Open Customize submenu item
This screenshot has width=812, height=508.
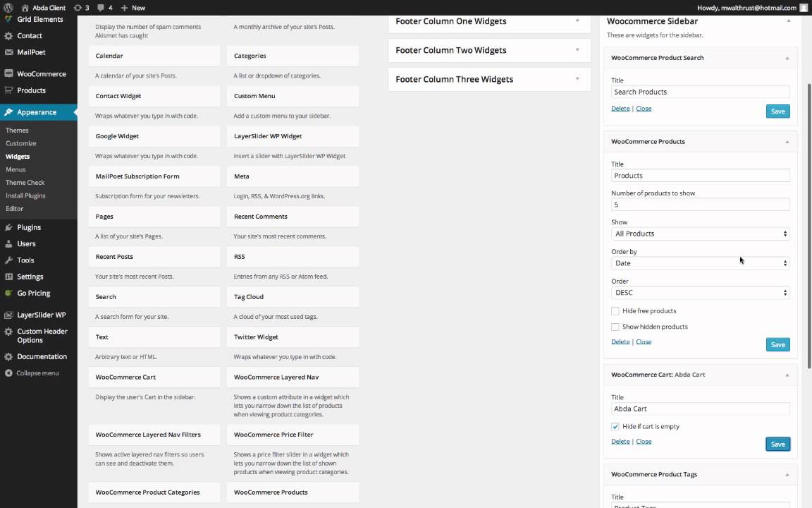(21, 144)
